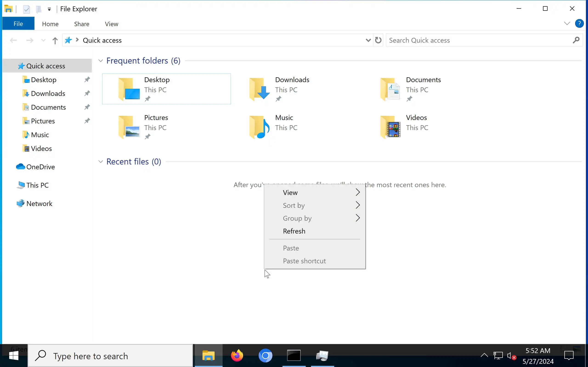Unpin Desktop using its pin in sidebar
The height and width of the screenshot is (367, 588).
(x=87, y=80)
